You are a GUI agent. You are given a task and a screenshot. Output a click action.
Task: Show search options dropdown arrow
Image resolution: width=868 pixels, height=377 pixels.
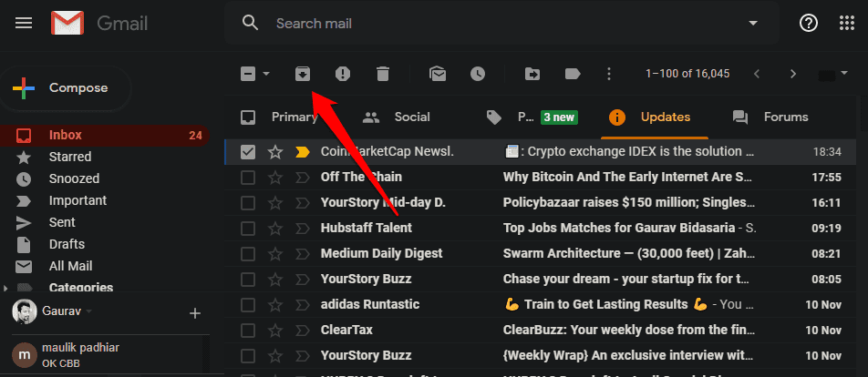point(752,23)
